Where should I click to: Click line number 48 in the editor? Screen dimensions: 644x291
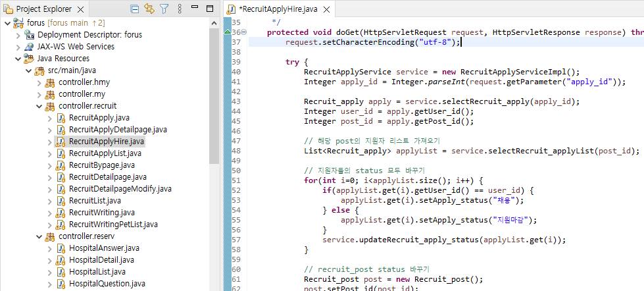(235, 151)
